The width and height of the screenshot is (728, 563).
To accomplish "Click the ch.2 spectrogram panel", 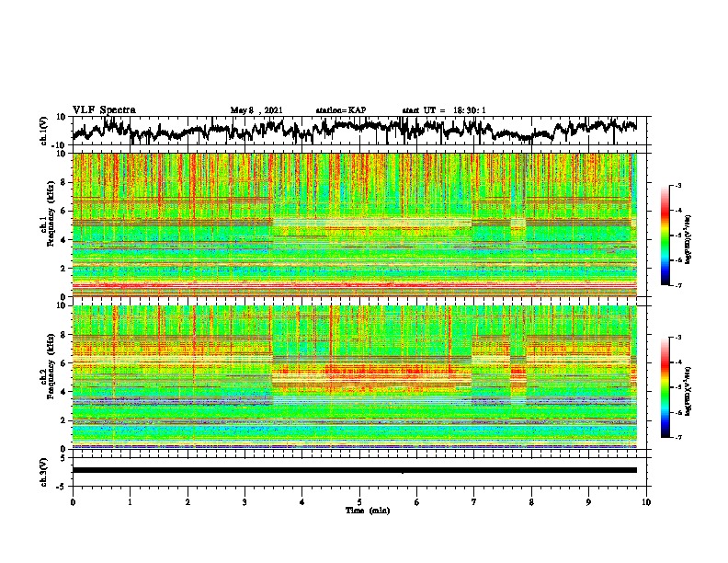I will click(355, 377).
